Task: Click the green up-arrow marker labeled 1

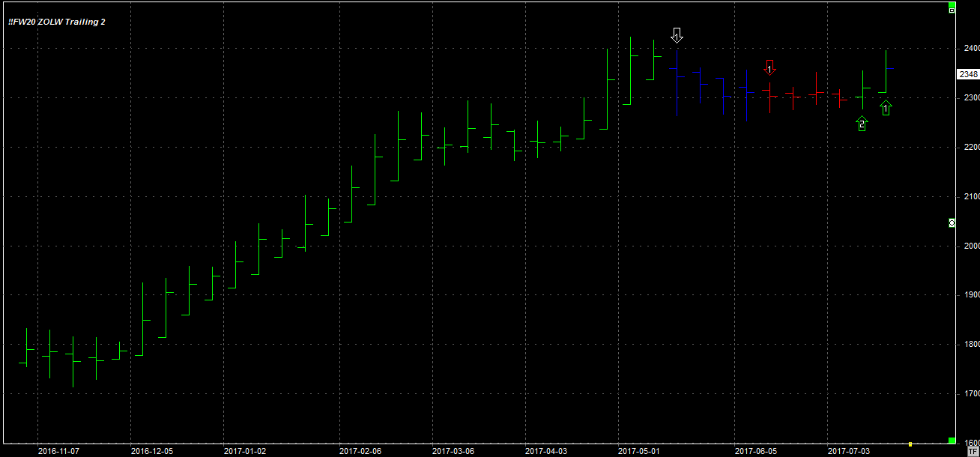Action: [x=886, y=109]
